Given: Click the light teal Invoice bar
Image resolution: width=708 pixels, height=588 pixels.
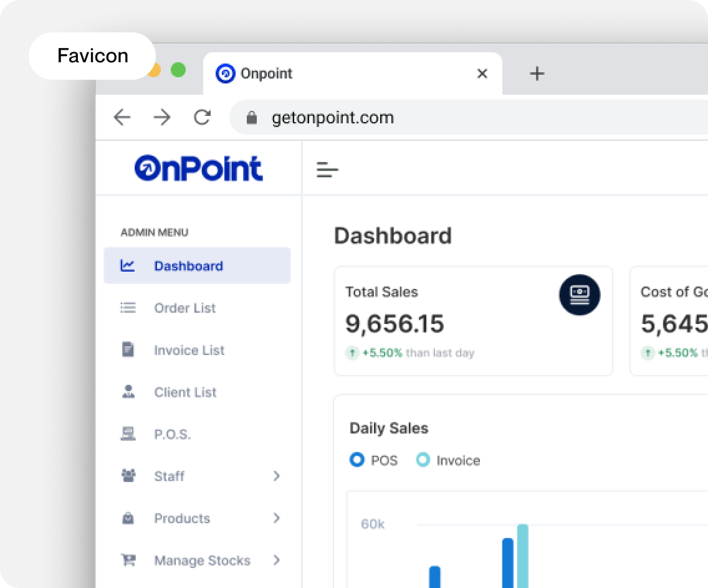Looking at the screenshot, I should click(523, 556).
